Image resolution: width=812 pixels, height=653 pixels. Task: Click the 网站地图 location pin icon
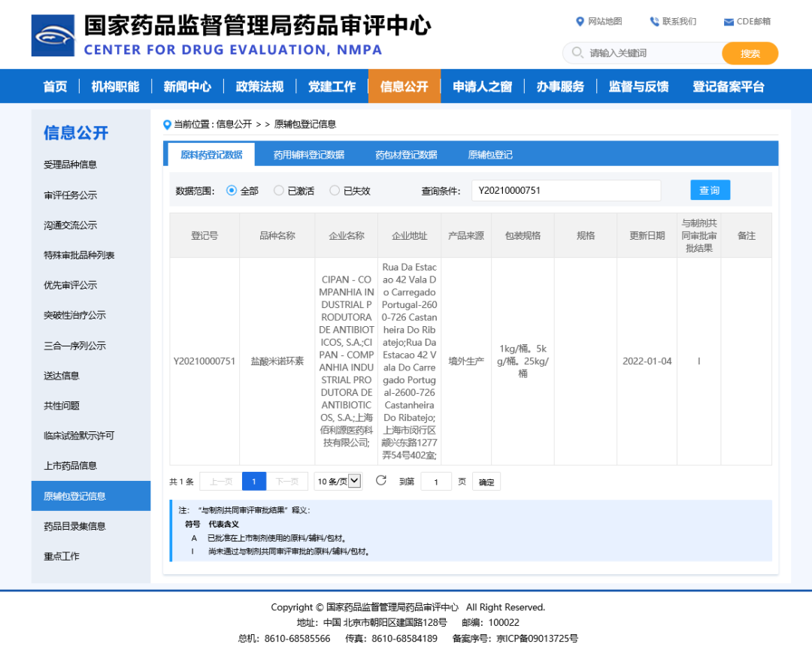tap(580, 22)
